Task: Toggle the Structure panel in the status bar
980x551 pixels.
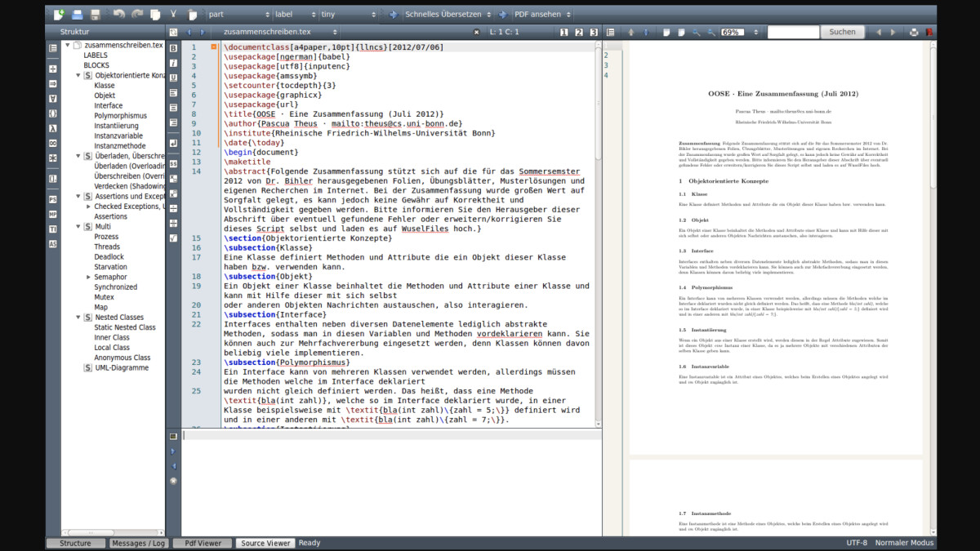Action: pos(76,543)
